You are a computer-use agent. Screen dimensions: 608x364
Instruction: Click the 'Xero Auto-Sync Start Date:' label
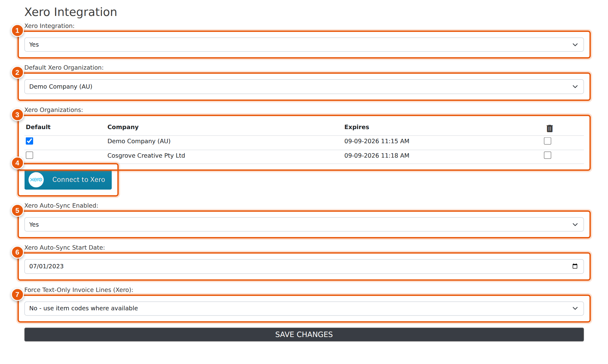click(65, 247)
